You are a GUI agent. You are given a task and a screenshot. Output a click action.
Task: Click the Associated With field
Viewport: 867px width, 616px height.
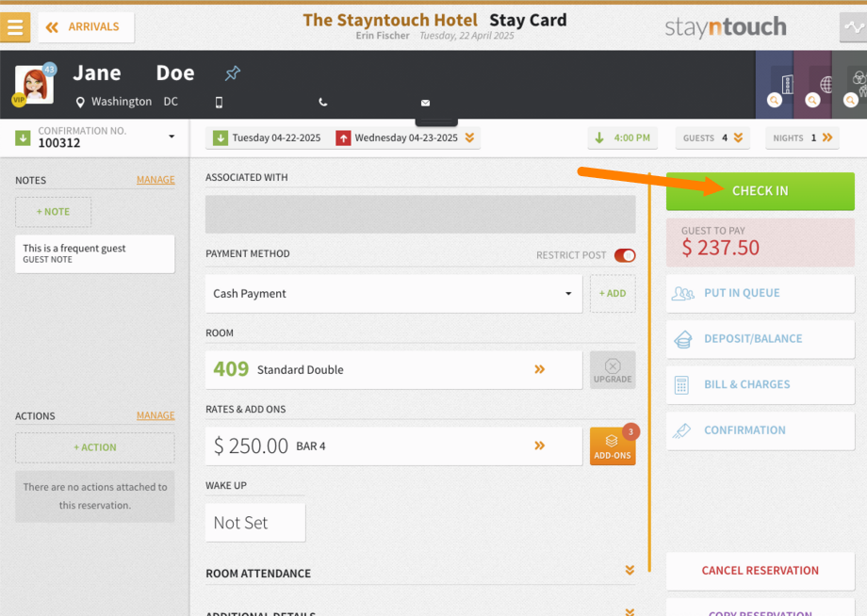[420, 215]
